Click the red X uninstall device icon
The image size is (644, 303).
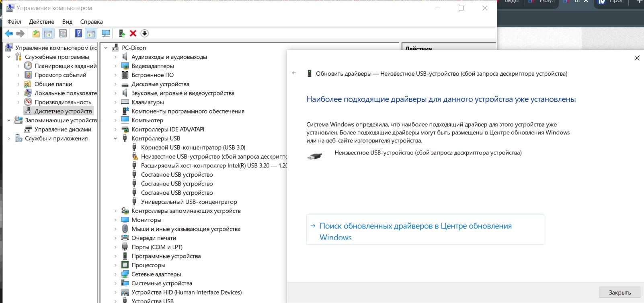[133, 33]
